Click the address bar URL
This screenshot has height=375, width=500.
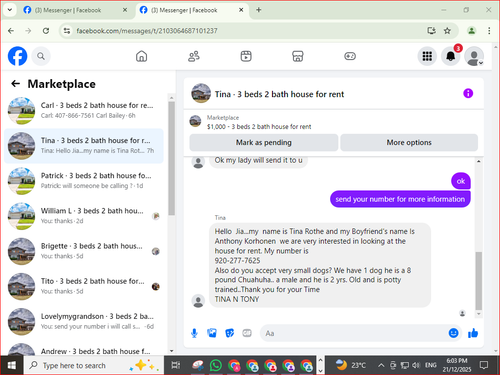147,31
